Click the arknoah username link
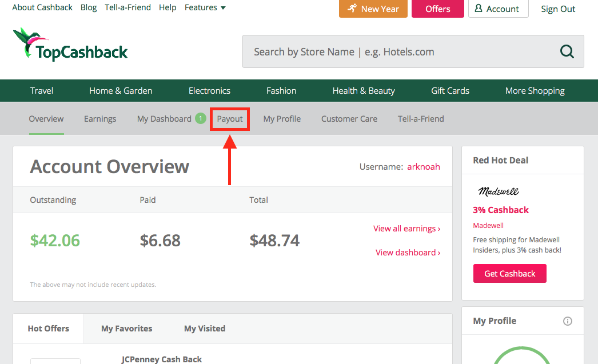The height and width of the screenshot is (364, 598). point(423,167)
